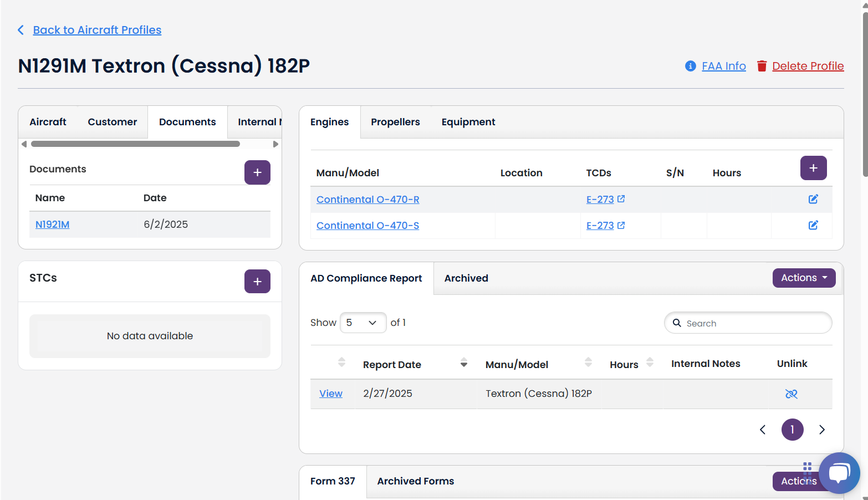Switch to the Aircraft tab
The width and height of the screenshot is (868, 500).
pyautogui.click(x=48, y=122)
